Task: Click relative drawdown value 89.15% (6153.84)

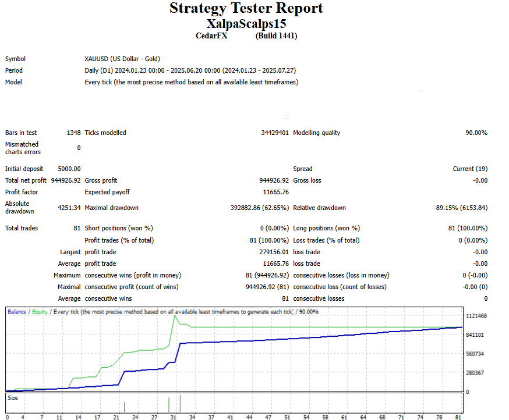Action: click(462, 208)
